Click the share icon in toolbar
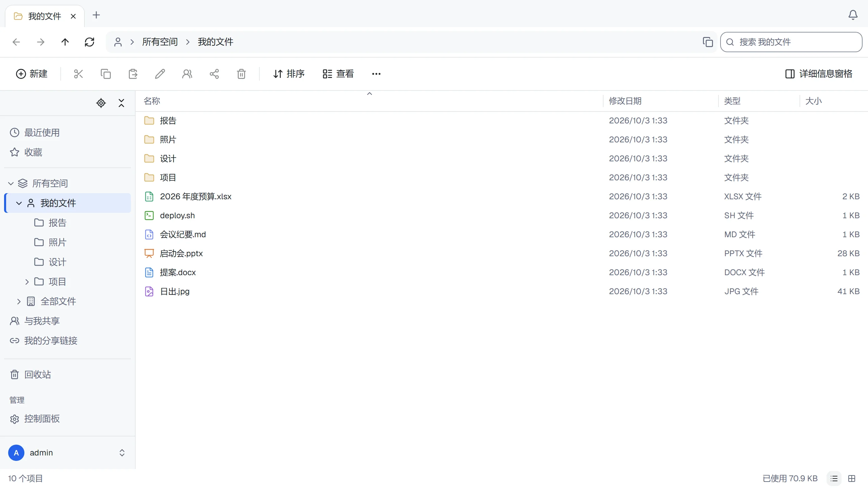This screenshot has width=868, height=488. pos(214,74)
